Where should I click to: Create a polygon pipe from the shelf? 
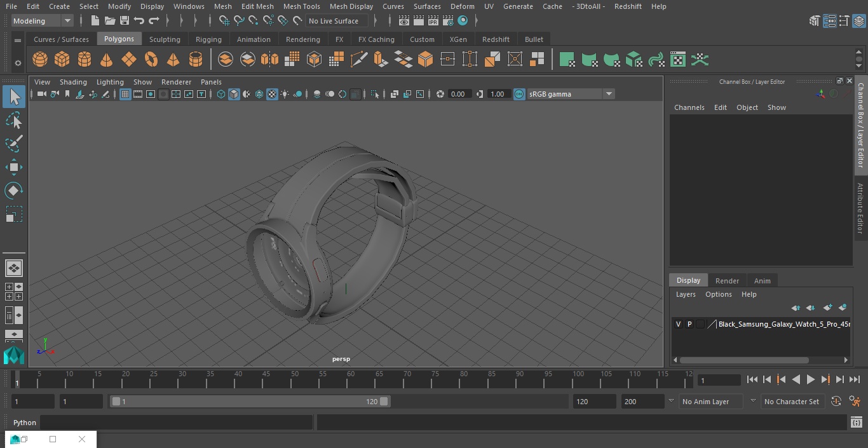(196, 60)
